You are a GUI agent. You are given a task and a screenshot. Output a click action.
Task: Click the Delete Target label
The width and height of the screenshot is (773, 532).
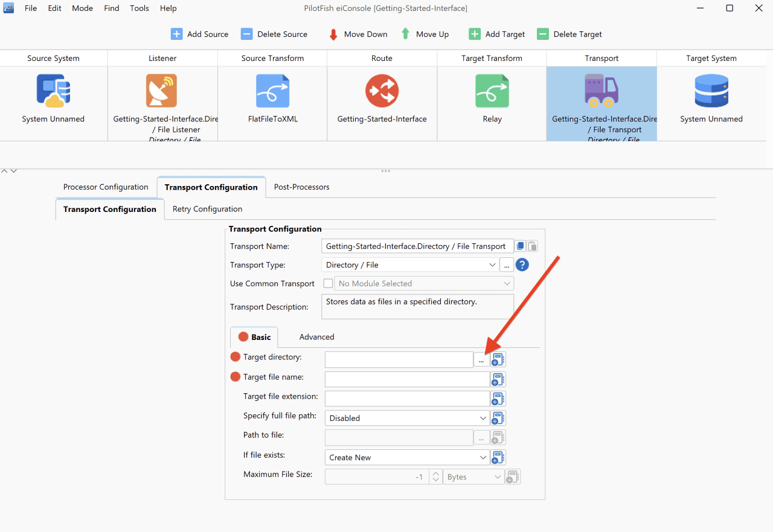(x=578, y=34)
